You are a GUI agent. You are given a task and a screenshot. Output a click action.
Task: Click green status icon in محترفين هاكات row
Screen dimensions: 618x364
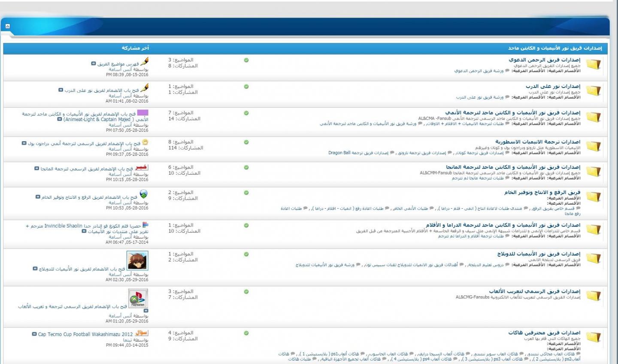246,333
